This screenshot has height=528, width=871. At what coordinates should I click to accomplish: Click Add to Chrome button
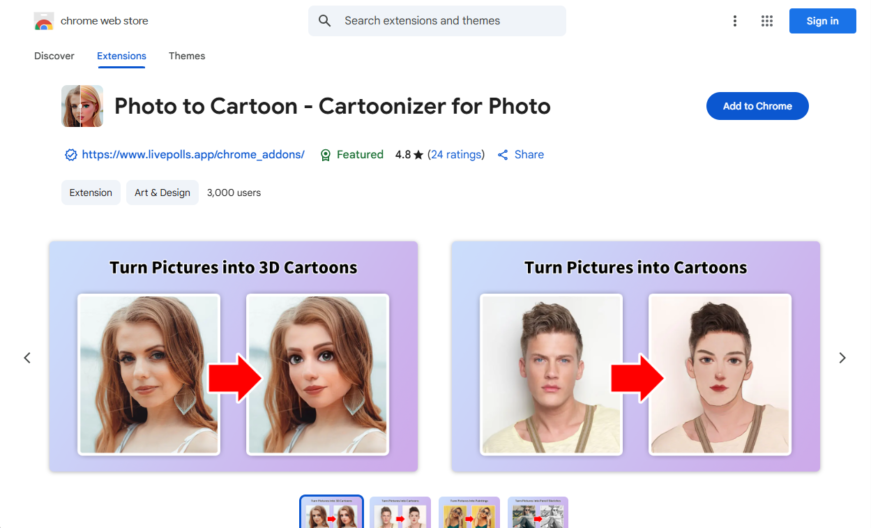[757, 106]
